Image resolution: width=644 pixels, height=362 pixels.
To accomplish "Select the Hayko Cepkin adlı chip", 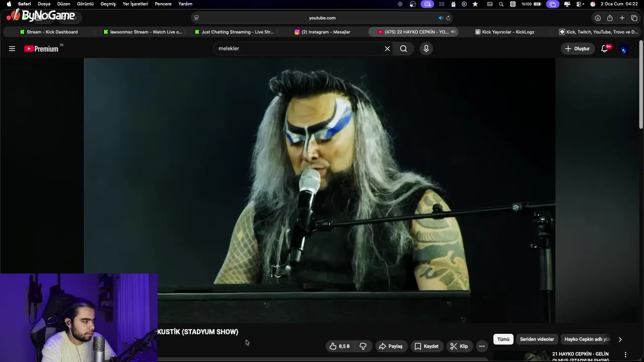I will coord(587,339).
